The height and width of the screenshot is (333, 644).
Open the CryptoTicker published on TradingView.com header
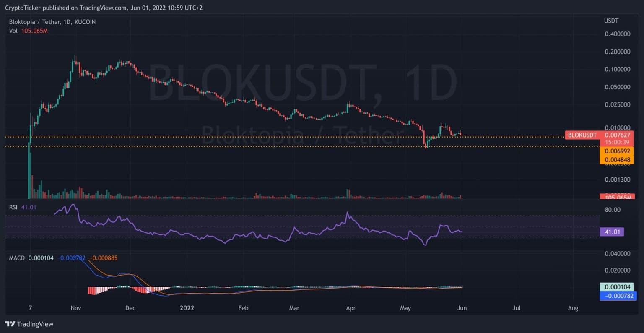(104, 8)
